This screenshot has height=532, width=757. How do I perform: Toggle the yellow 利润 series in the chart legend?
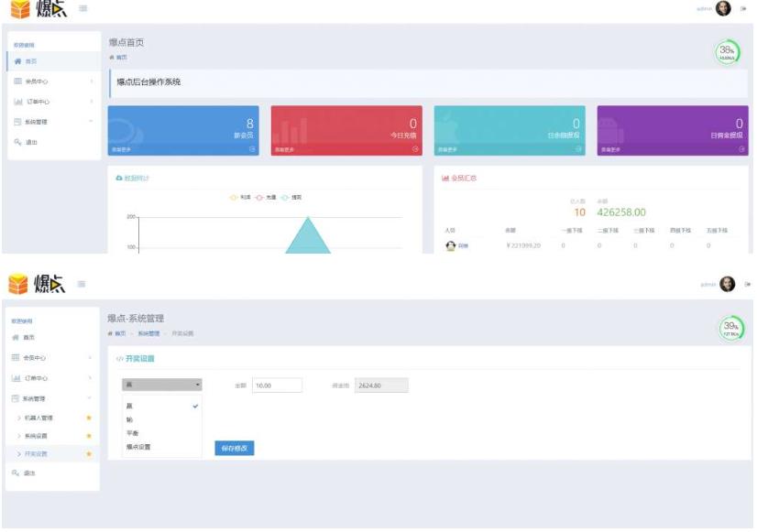click(240, 197)
